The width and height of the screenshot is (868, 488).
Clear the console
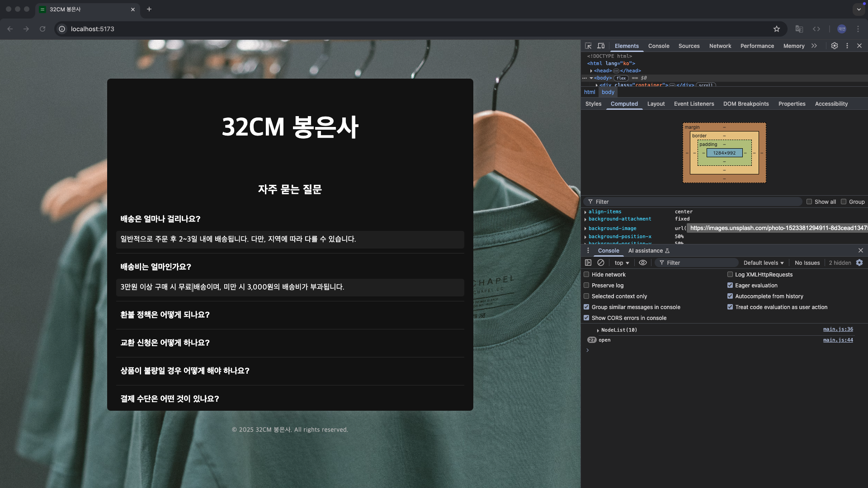601,263
